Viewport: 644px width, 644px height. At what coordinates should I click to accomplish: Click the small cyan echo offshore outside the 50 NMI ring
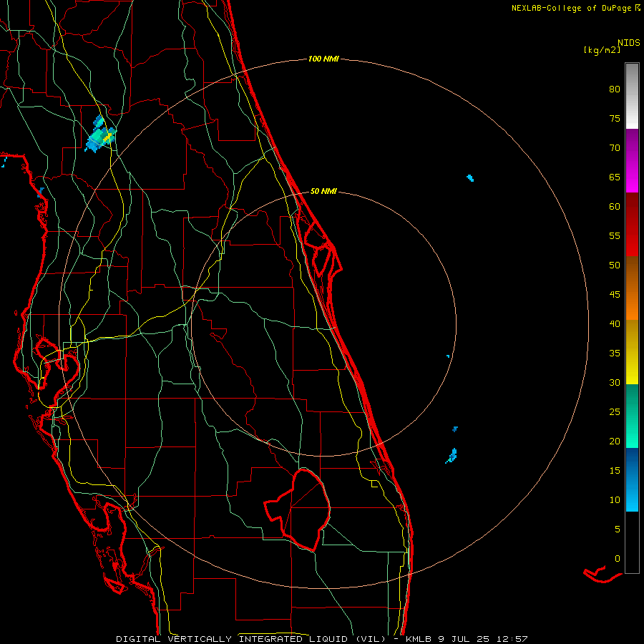[x=470, y=178]
